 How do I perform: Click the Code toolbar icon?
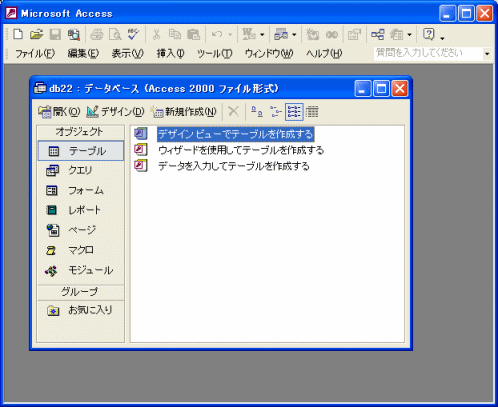click(x=313, y=34)
